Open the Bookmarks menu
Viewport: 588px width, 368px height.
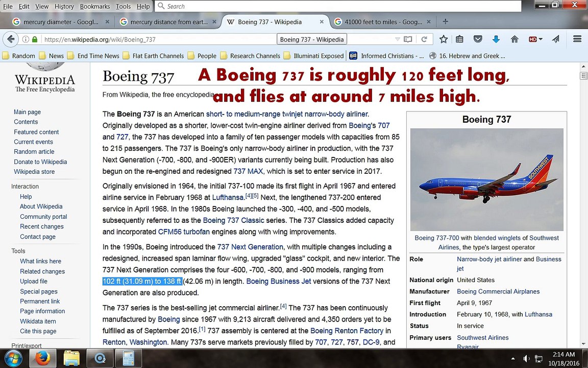(x=95, y=6)
